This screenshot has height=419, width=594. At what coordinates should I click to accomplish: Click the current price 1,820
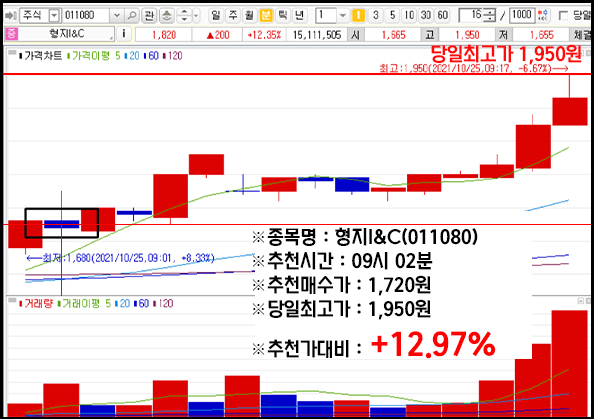click(x=164, y=35)
